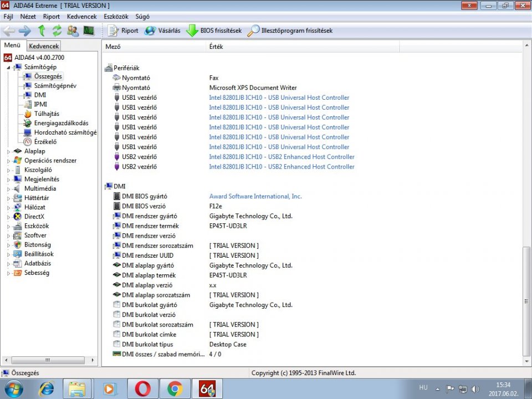Click the Perifériák section header
Viewport: 532px width, 399px height.
[x=122, y=68]
